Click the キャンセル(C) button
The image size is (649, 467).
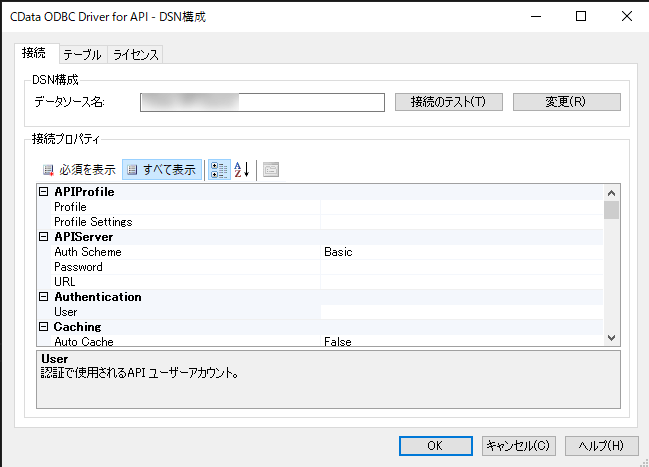pyautogui.click(x=519, y=446)
